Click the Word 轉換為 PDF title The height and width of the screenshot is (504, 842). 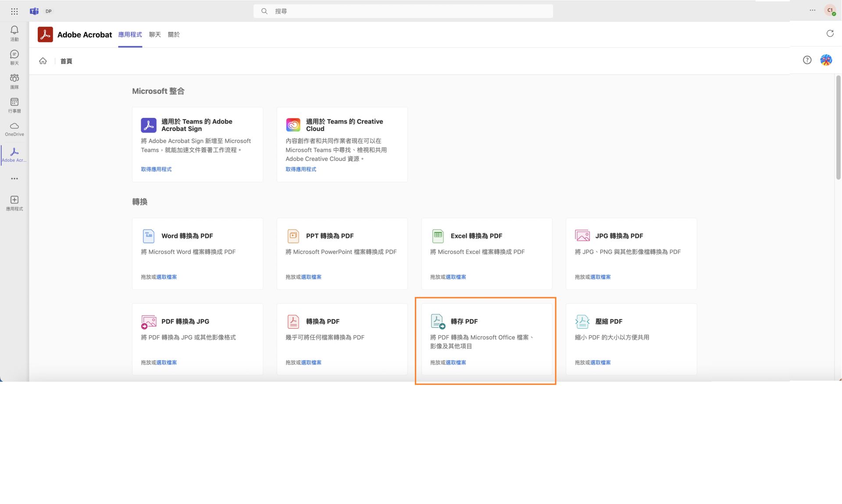[187, 236]
